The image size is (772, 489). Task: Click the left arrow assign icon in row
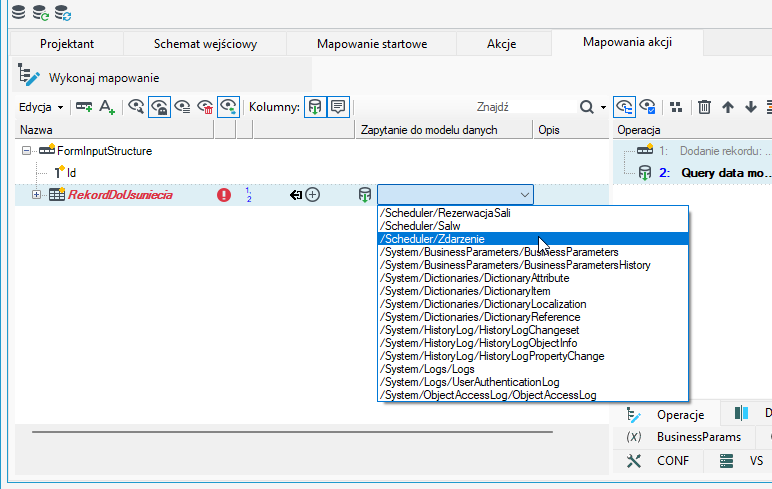pos(295,195)
